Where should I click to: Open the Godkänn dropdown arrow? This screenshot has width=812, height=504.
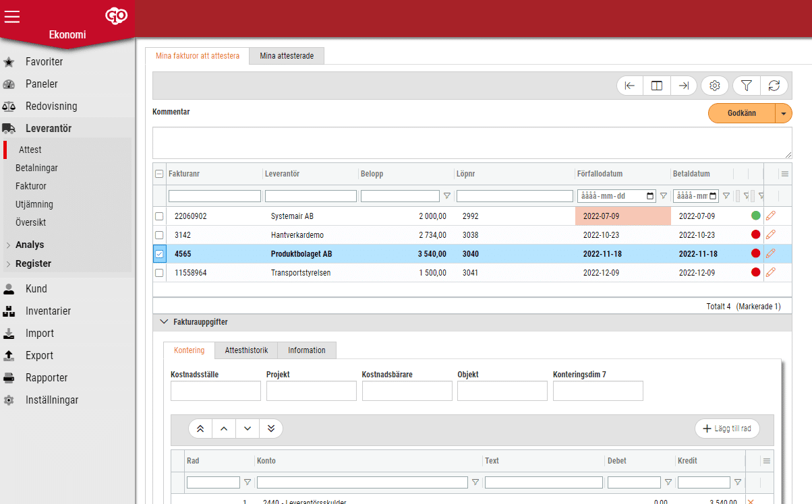tap(783, 113)
